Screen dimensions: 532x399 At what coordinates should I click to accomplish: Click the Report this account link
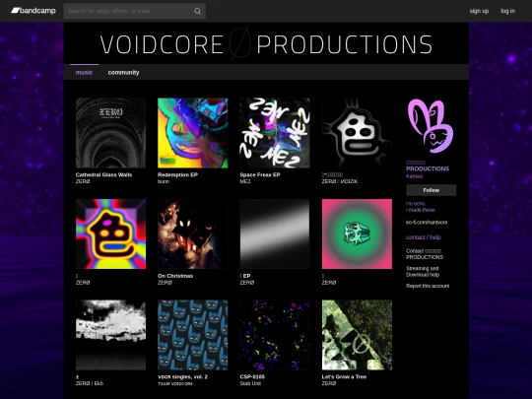click(428, 286)
